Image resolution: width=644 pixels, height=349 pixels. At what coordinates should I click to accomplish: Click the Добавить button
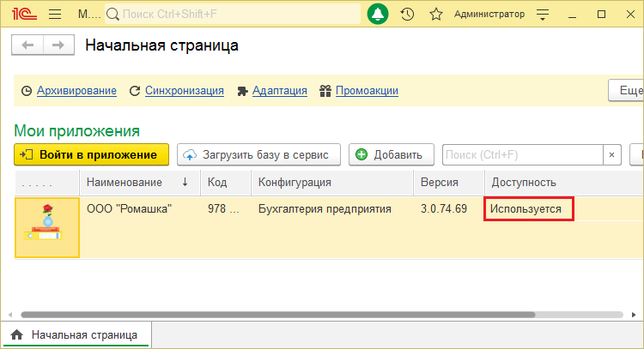click(x=392, y=154)
